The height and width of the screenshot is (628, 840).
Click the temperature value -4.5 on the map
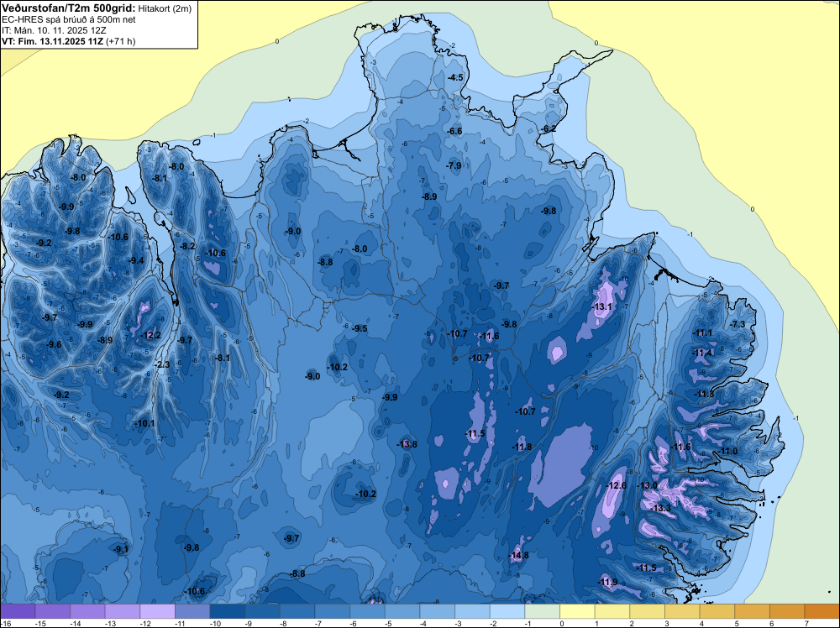(x=455, y=77)
